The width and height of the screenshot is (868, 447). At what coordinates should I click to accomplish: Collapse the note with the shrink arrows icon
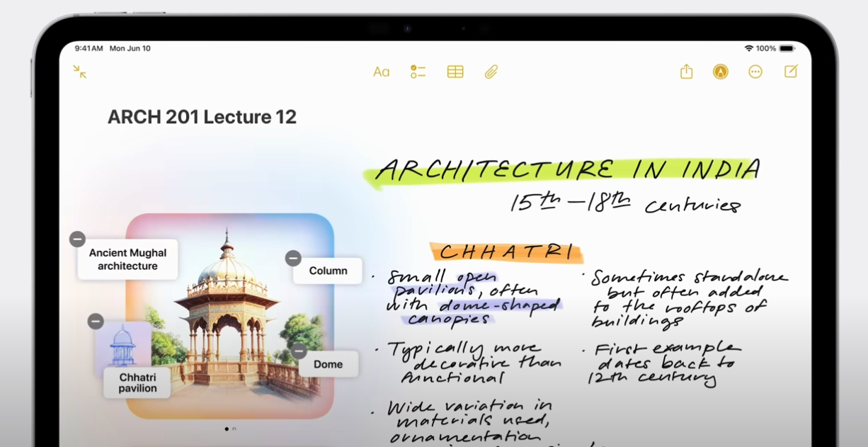80,72
